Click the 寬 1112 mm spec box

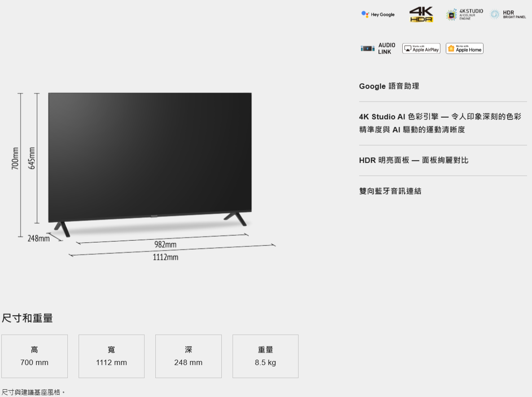111,356
